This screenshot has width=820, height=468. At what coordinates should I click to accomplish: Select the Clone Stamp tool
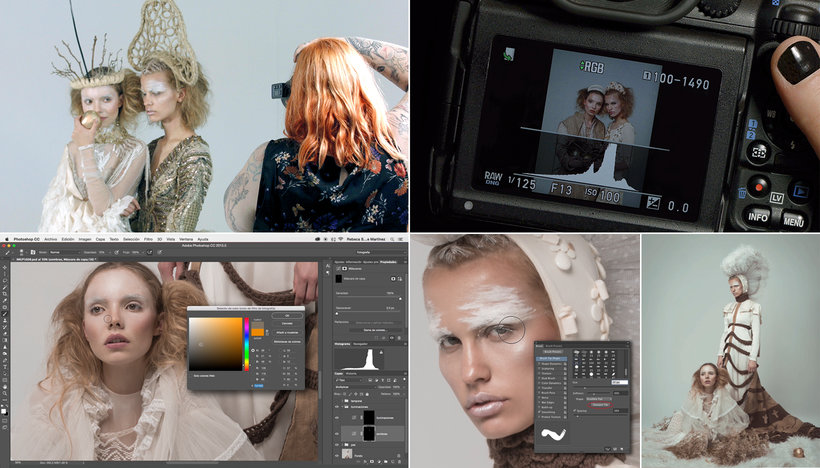(x=5, y=321)
